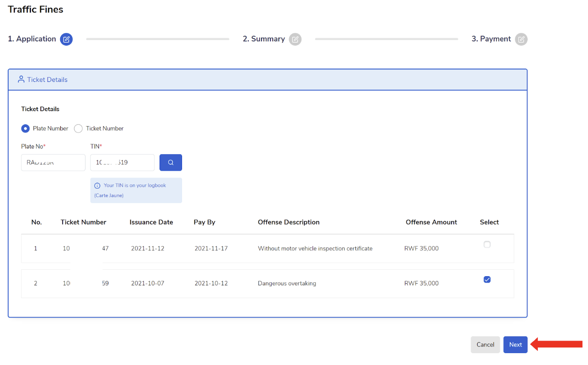This screenshot has height=365, width=588.
Task: Click RWF 35,000 in the overtaking row
Action: click(x=422, y=284)
